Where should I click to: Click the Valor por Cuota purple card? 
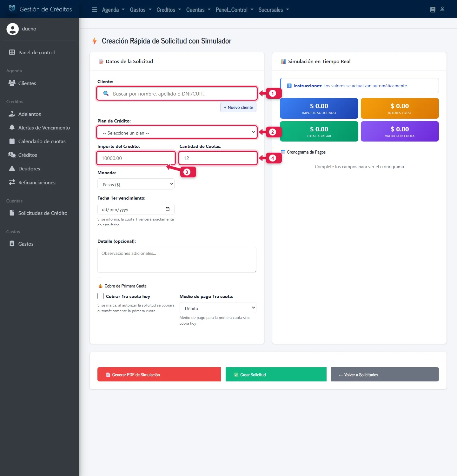[x=400, y=131]
